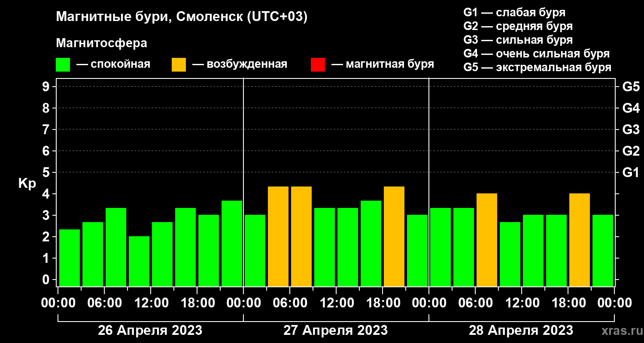Click the 15:00–18:00 green bar on 27 Апреля
The width and height of the screenshot is (644, 343).
[371, 244]
